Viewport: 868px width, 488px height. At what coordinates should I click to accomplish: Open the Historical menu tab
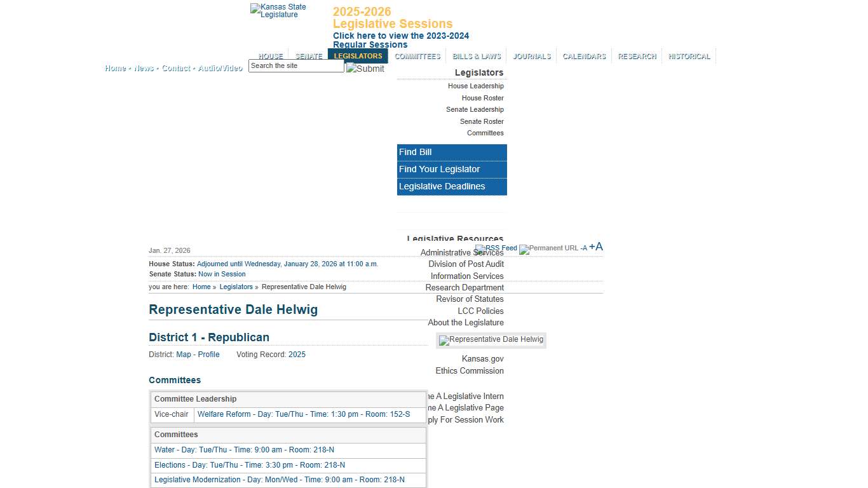click(x=689, y=57)
